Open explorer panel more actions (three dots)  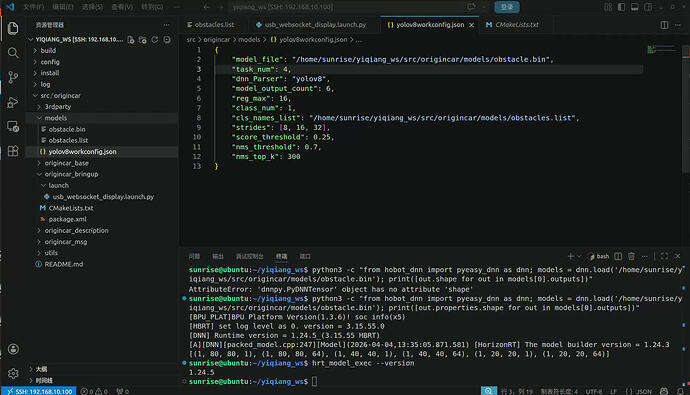tap(166, 25)
